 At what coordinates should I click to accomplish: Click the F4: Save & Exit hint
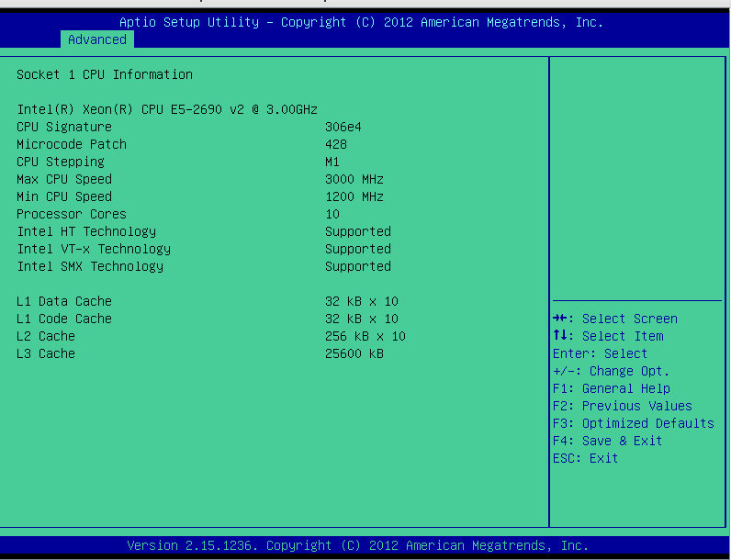click(x=608, y=441)
